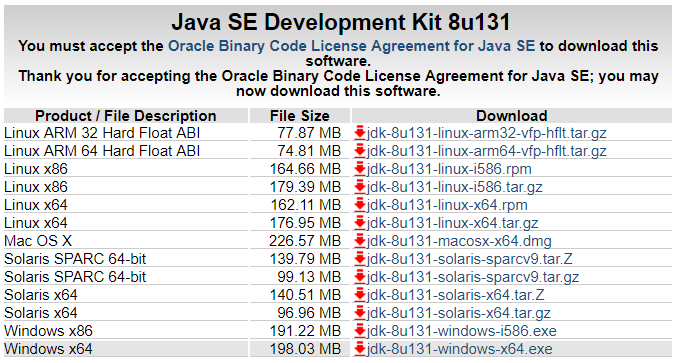
Task: Download jdk-8u131-linux-i586.tar.gz file
Action: (454, 187)
